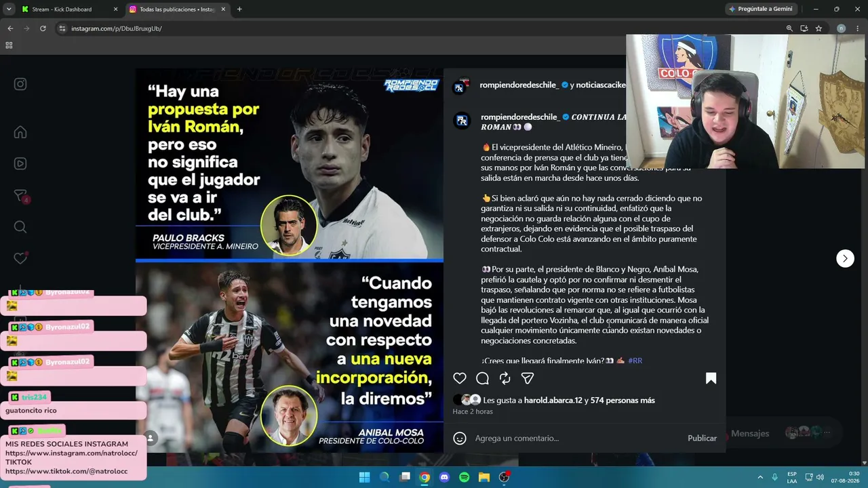Viewport: 868px width, 488px height.
Task: Open a new browser tab
Action: (239, 9)
